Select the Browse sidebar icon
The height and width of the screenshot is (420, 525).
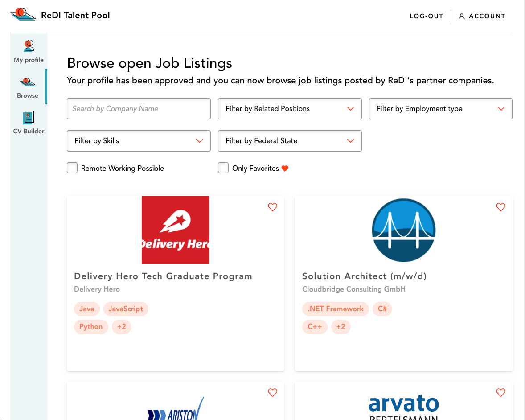[28, 82]
